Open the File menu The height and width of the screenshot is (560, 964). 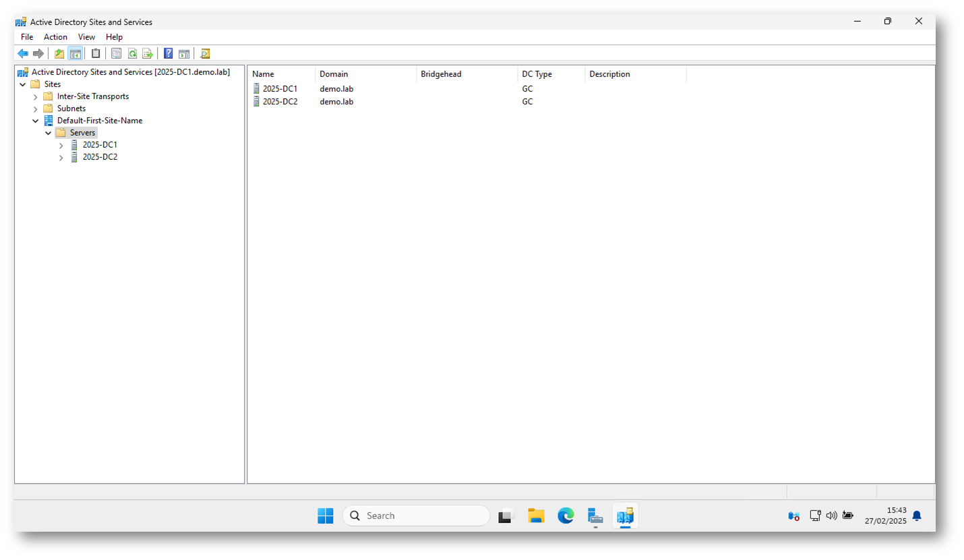coord(27,37)
